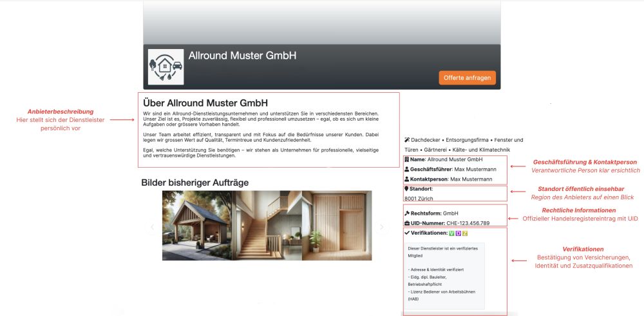Click the 8001 Zürich location text
Image resolution: width=644 pixels, height=316 pixels.
(419, 199)
